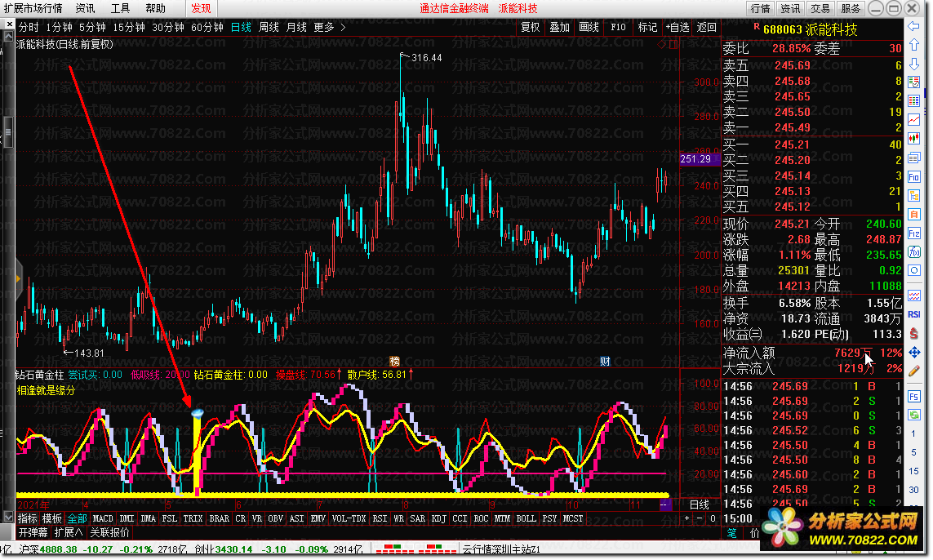Switch to 分时 chart period
Image resolution: width=933 pixels, height=560 pixels.
[28, 28]
